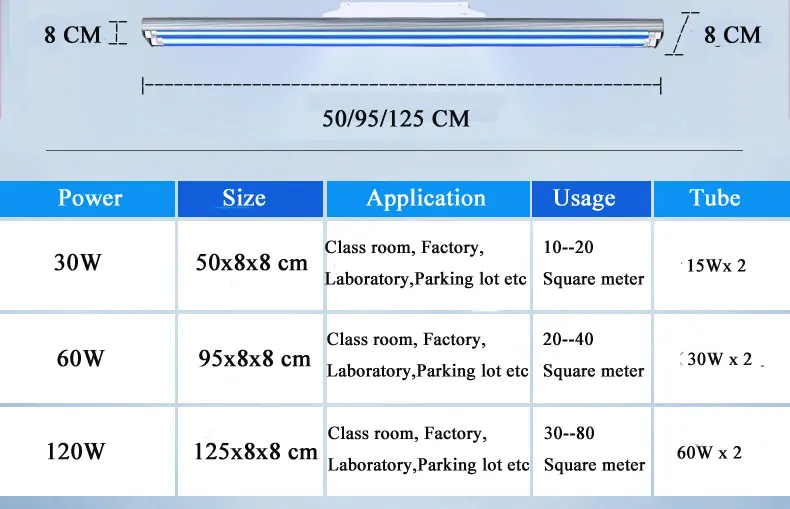Click the 8 CM height label at left
This screenshot has height=509, width=790.
click(72, 35)
